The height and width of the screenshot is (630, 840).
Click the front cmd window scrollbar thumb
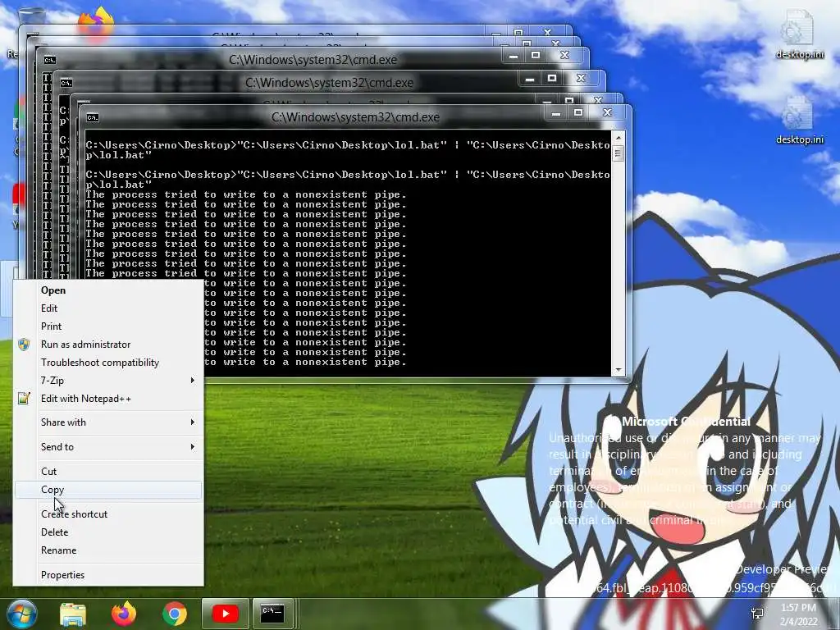pyautogui.click(x=619, y=153)
